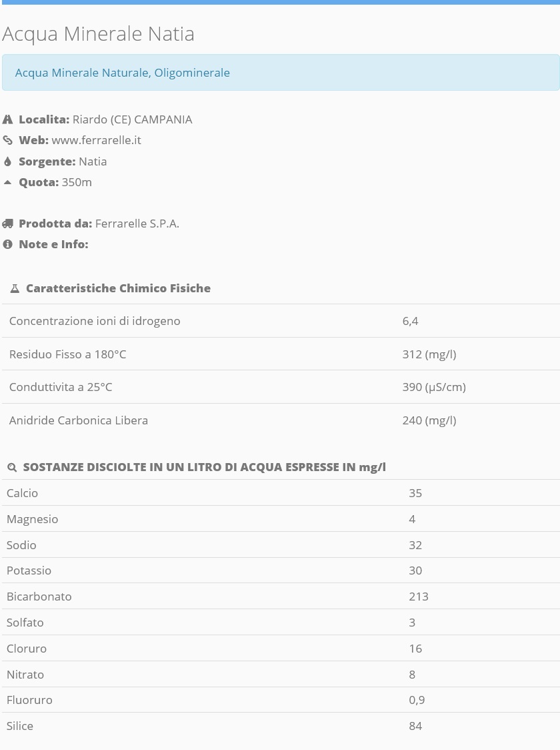Click the Ferrarelle S.P.A. producer name

pos(137,224)
